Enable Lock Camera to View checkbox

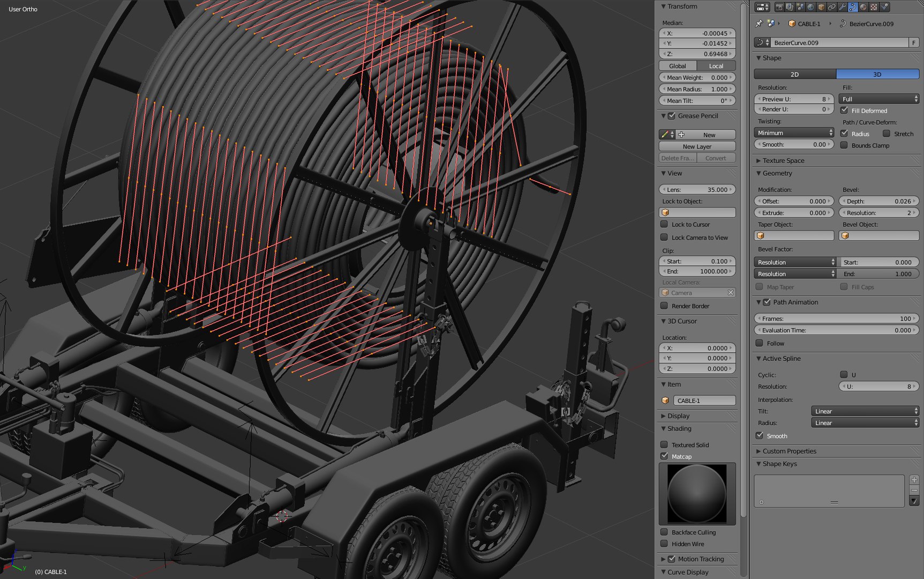[664, 237]
